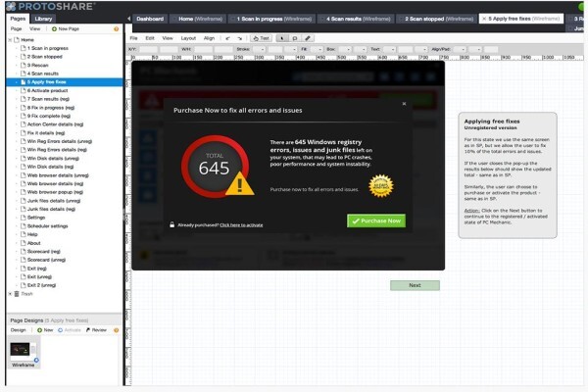The height and width of the screenshot is (392, 588).
Task: Switch to 2 Scan stopped tab
Action: pyautogui.click(x=437, y=19)
